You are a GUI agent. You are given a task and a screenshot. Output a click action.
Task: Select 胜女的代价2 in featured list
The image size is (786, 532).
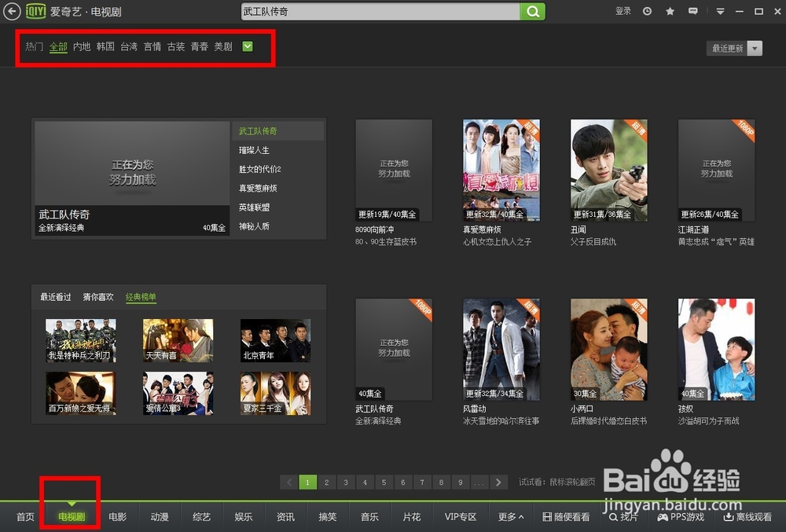[x=259, y=169]
